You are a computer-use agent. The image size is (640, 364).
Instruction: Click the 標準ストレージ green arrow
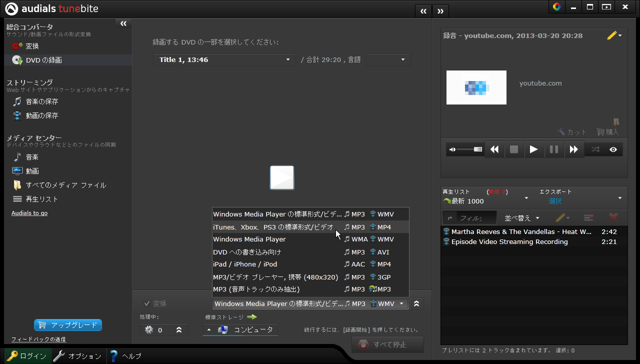click(x=251, y=317)
